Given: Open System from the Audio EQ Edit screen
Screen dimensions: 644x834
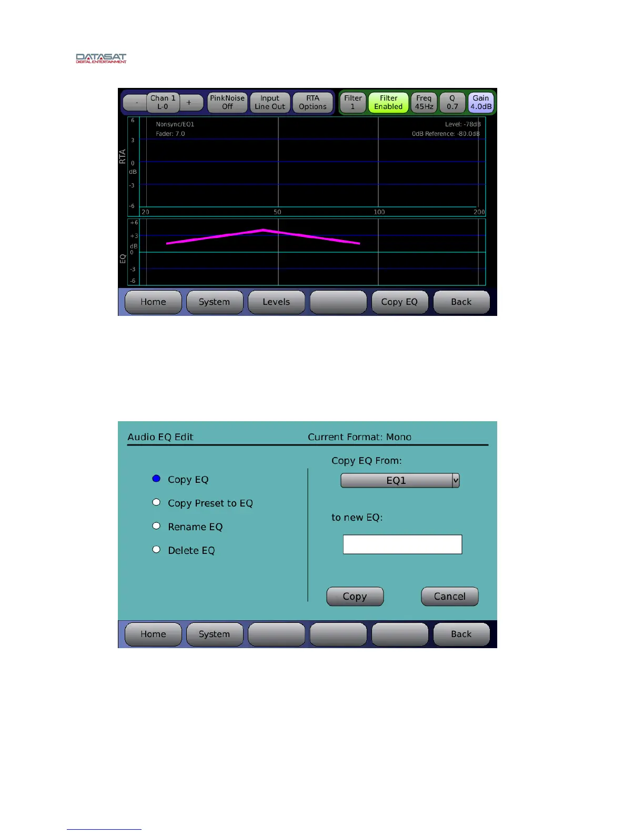Looking at the screenshot, I should 215,634.
